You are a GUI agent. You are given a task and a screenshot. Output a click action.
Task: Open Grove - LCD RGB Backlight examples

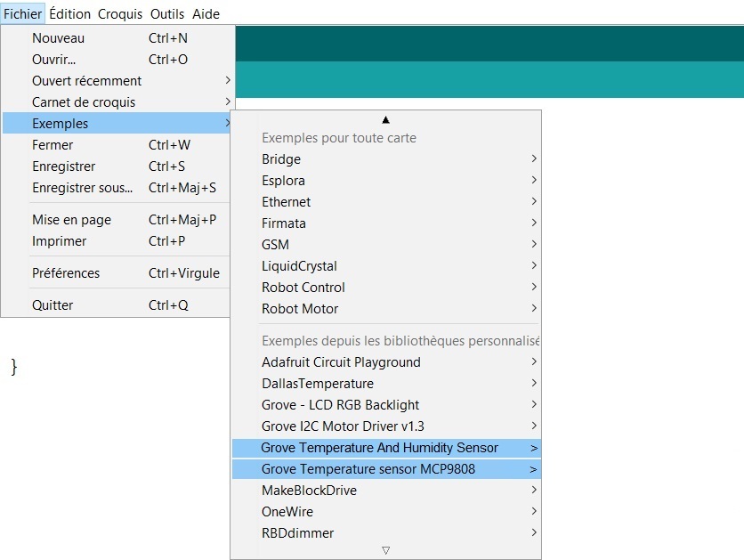(386, 405)
